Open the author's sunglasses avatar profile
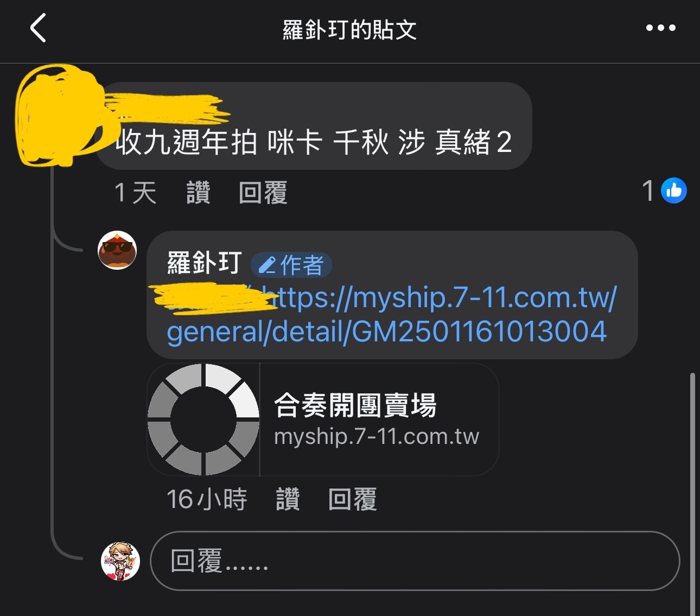This screenshot has height=616, width=700. 117,250
